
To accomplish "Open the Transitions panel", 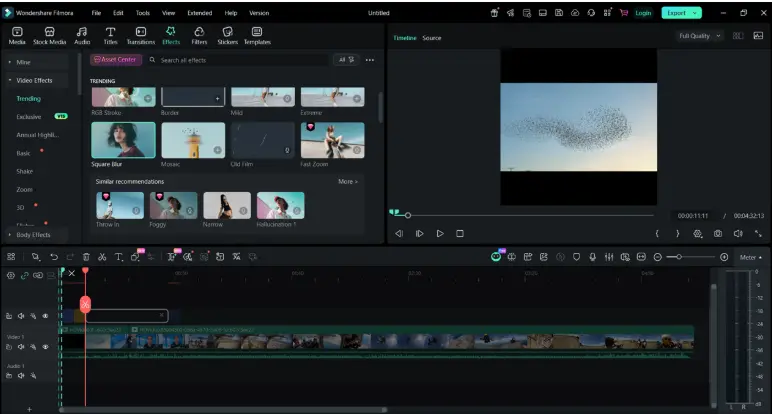I will [140, 36].
